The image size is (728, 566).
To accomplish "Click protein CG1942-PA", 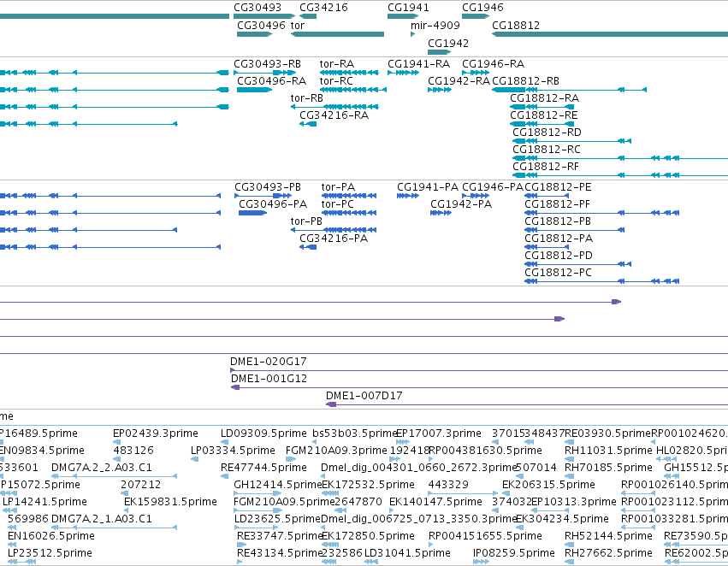I will point(461,204).
